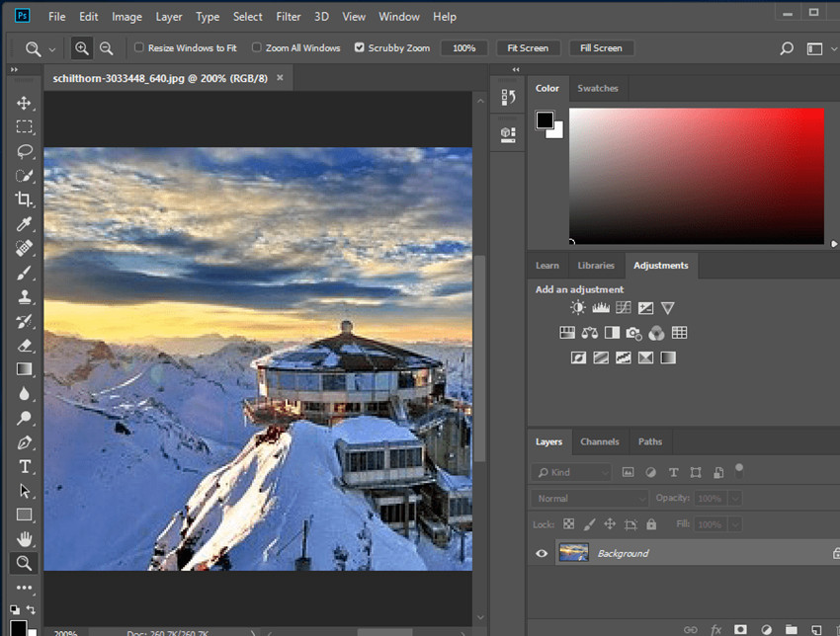Click the foreground color swatch in Color panel
The image size is (840, 636).
pos(545,120)
